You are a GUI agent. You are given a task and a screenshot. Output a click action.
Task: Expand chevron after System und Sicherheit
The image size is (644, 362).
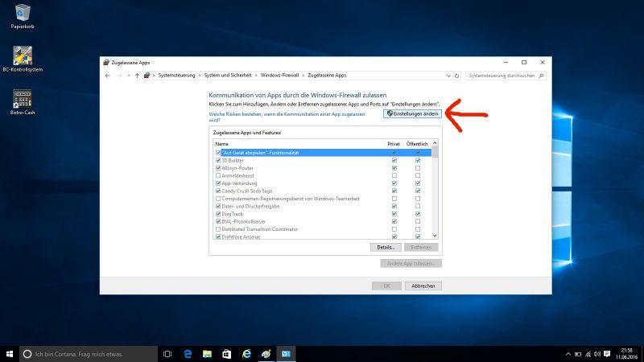tap(256, 76)
